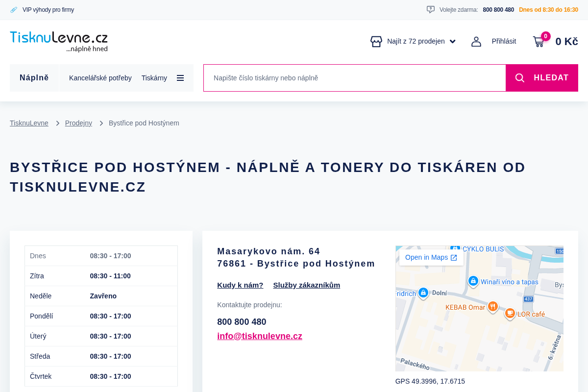
Task: Click the cart total 0 Kč
Action: coord(566,42)
